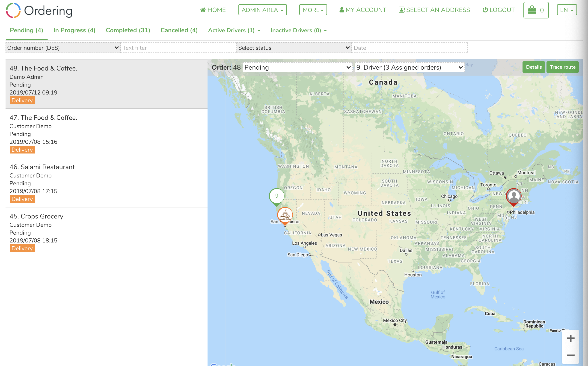Click the Delivery badge on order 47
Image resolution: width=588 pixels, height=366 pixels.
tap(22, 150)
